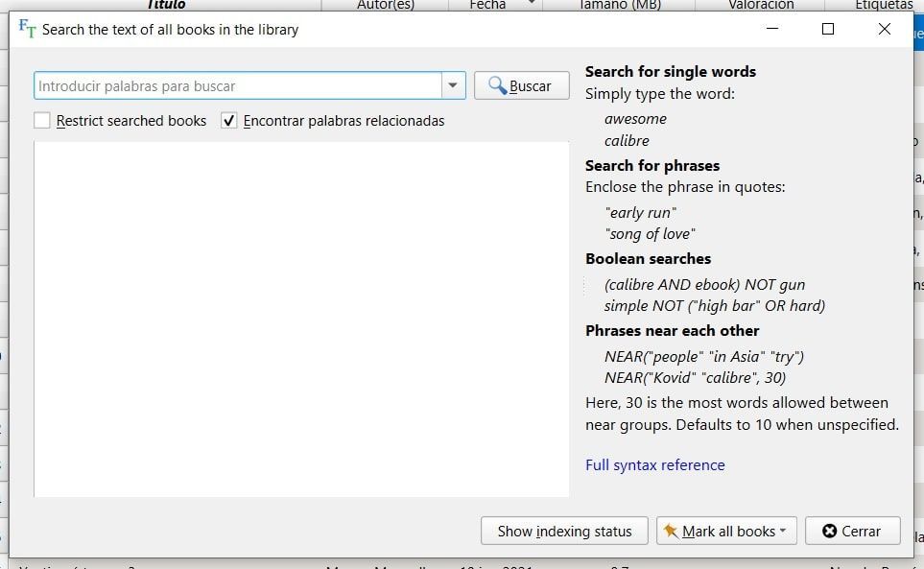
Task: Click the 'NEAR("people" "in Asia" "try")' example
Action: click(704, 356)
